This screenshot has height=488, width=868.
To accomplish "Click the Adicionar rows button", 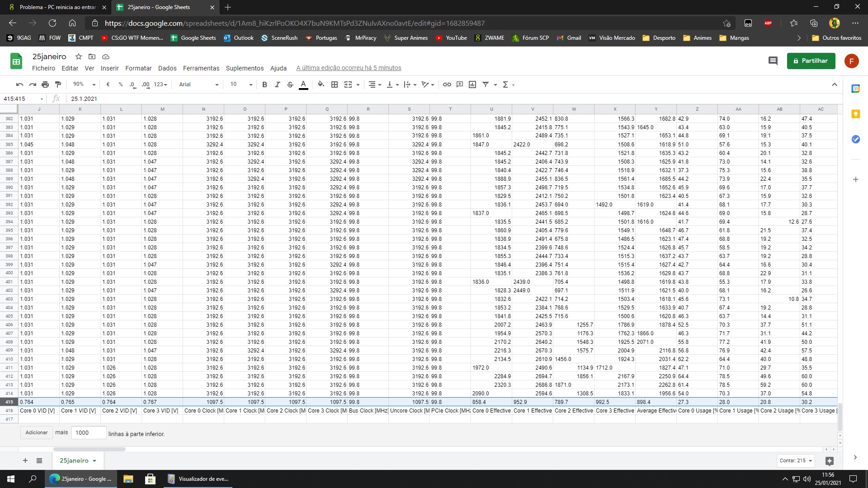I will (x=36, y=432).
